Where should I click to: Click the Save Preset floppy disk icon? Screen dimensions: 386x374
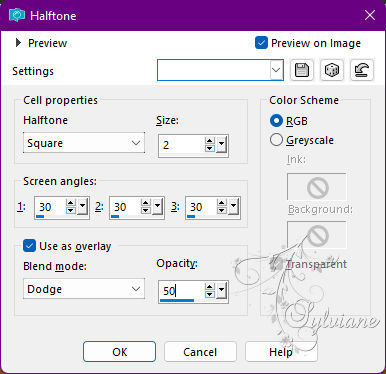(x=302, y=70)
